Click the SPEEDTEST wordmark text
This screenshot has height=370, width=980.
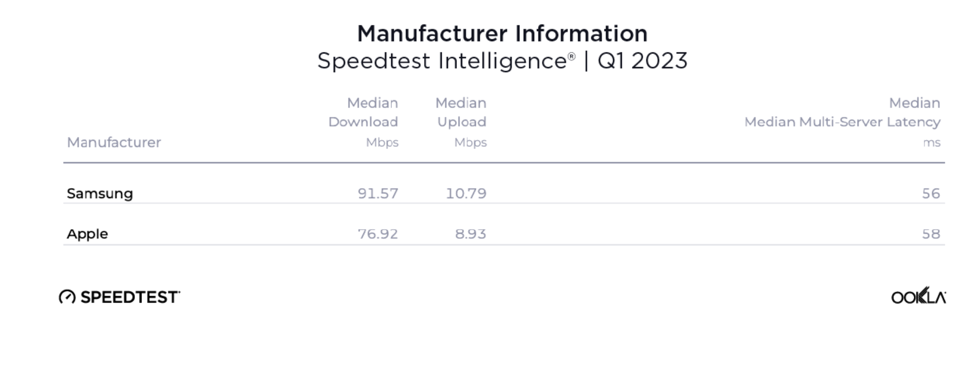click(130, 297)
